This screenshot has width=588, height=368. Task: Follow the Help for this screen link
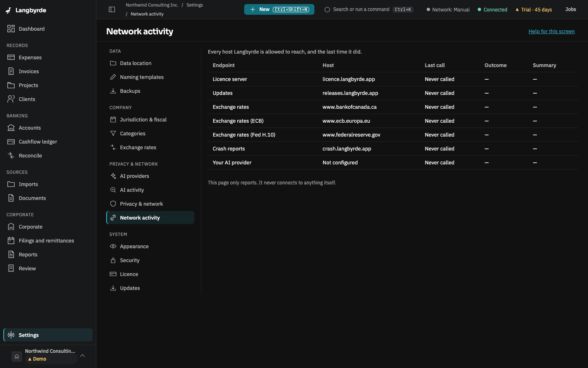click(552, 31)
